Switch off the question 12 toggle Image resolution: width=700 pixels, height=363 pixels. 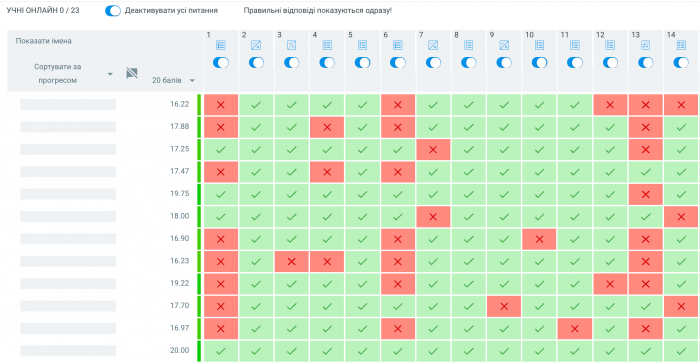coord(610,63)
